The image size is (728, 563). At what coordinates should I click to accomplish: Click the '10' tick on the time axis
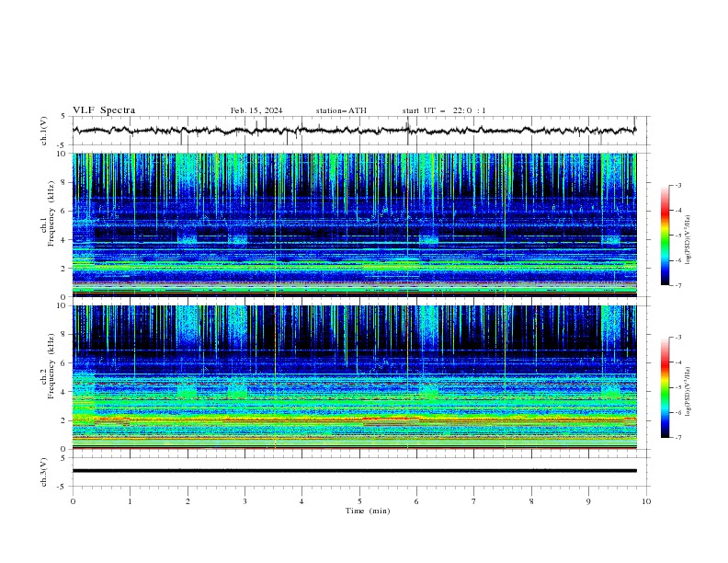pyautogui.click(x=646, y=501)
